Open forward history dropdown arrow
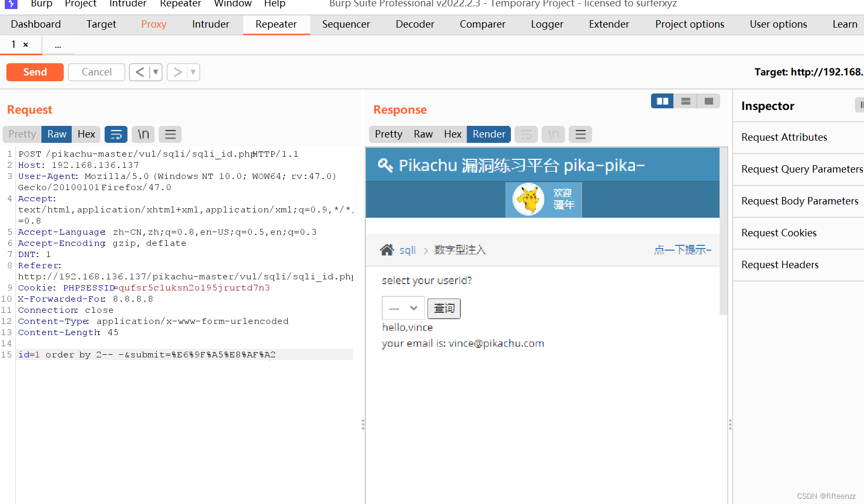Image resolution: width=864 pixels, height=504 pixels. point(193,72)
